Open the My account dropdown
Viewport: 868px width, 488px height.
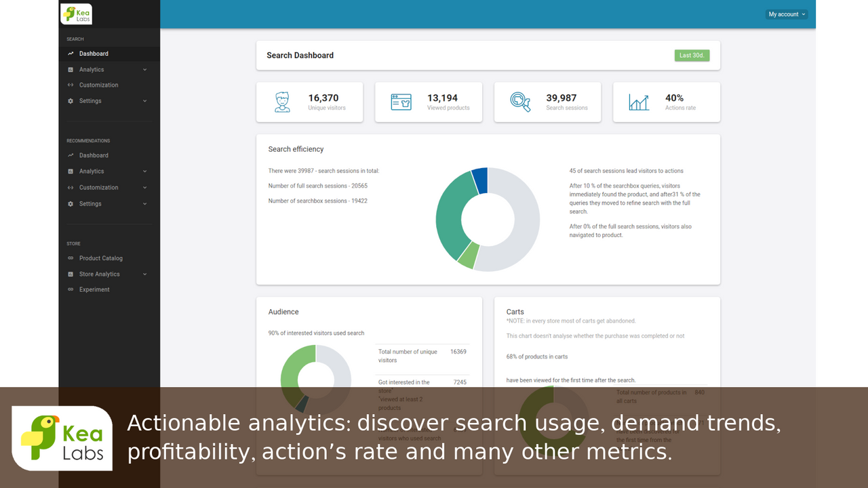click(x=786, y=14)
